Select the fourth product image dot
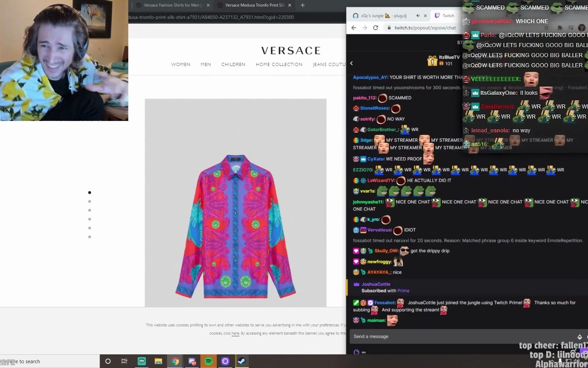 (89, 219)
